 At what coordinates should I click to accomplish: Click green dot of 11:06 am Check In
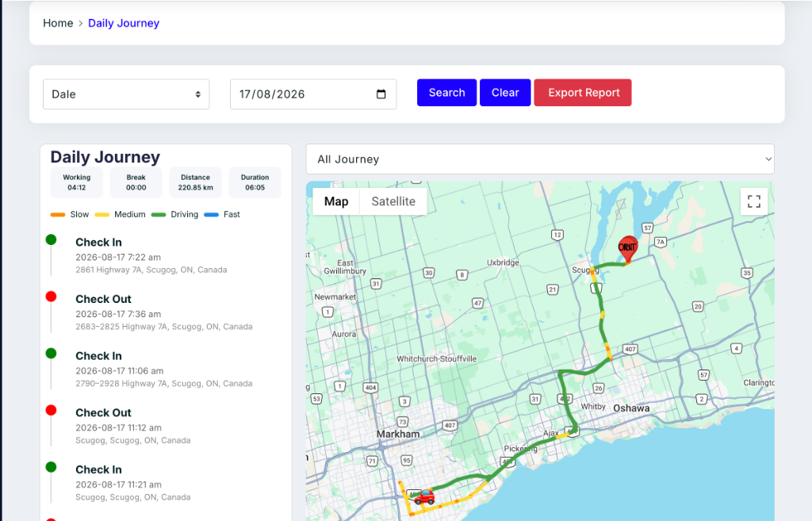tap(51, 354)
